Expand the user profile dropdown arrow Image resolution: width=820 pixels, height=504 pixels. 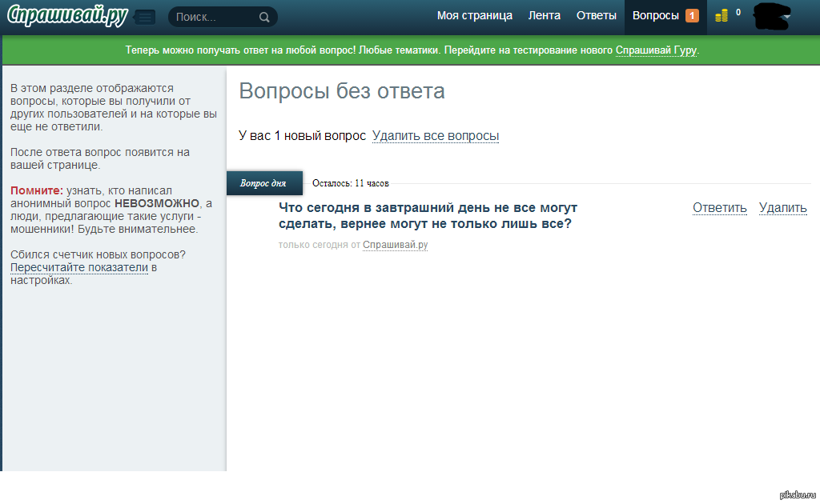pos(786,17)
